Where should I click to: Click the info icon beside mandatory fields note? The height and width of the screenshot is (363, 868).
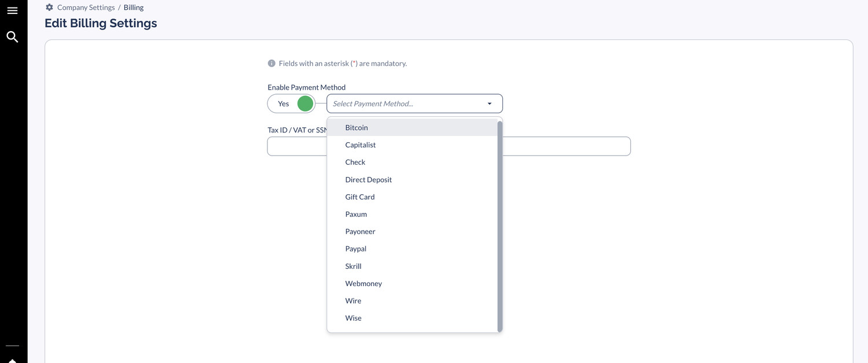(x=271, y=64)
